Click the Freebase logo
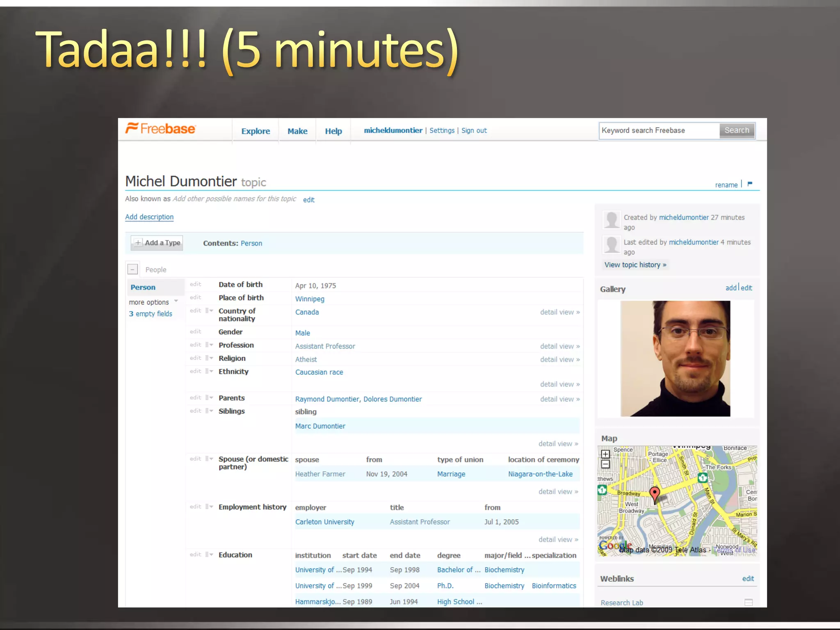840x630 pixels. [161, 129]
